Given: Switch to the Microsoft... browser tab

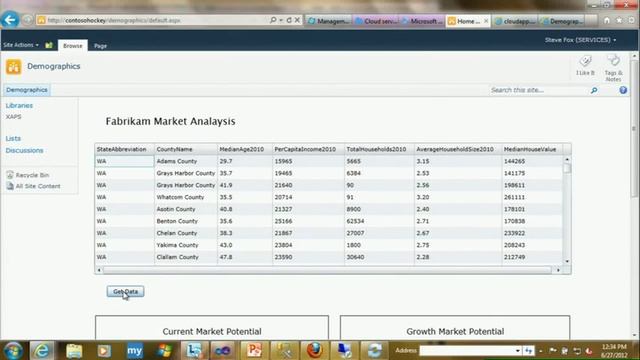Looking at the screenshot, I should 423,21.
